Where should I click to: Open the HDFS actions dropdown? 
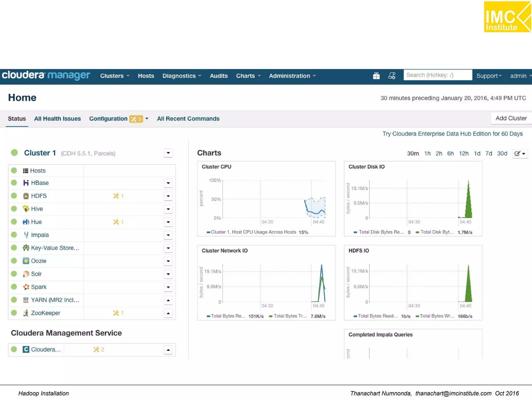coord(168,196)
